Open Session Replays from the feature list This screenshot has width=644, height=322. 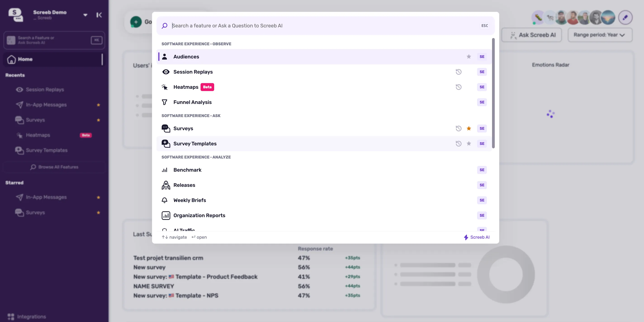coord(324,72)
